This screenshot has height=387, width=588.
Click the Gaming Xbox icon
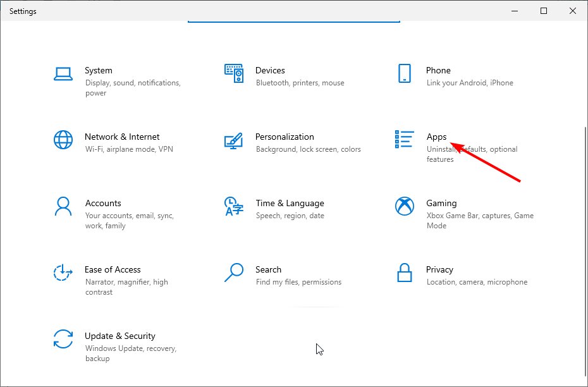pos(404,206)
